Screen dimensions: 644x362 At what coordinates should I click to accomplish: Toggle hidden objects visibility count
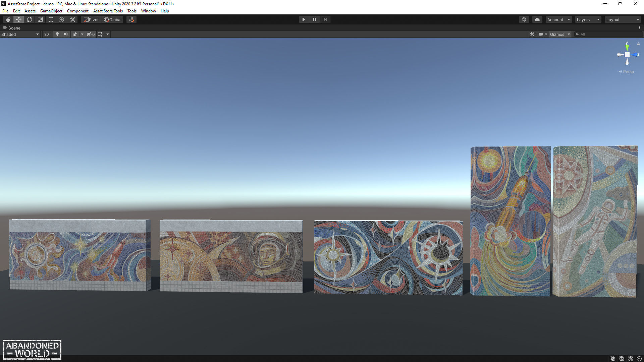pos(91,34)
